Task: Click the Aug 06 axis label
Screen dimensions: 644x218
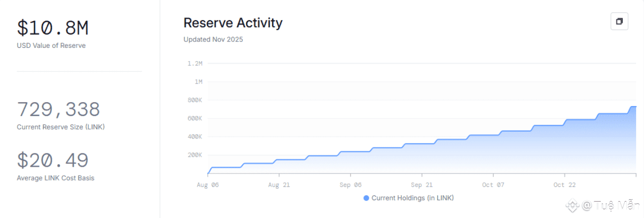Action: tap(207, 185)
